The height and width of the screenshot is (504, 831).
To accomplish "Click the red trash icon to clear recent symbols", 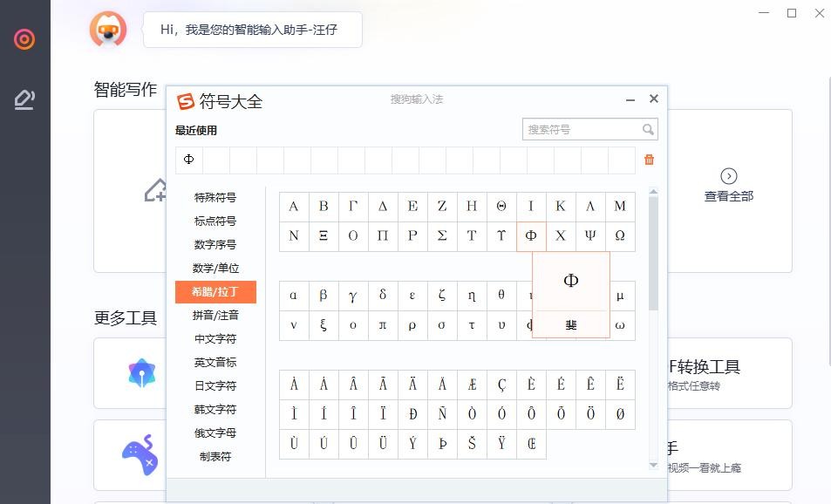I will click(x=649, y=160).
